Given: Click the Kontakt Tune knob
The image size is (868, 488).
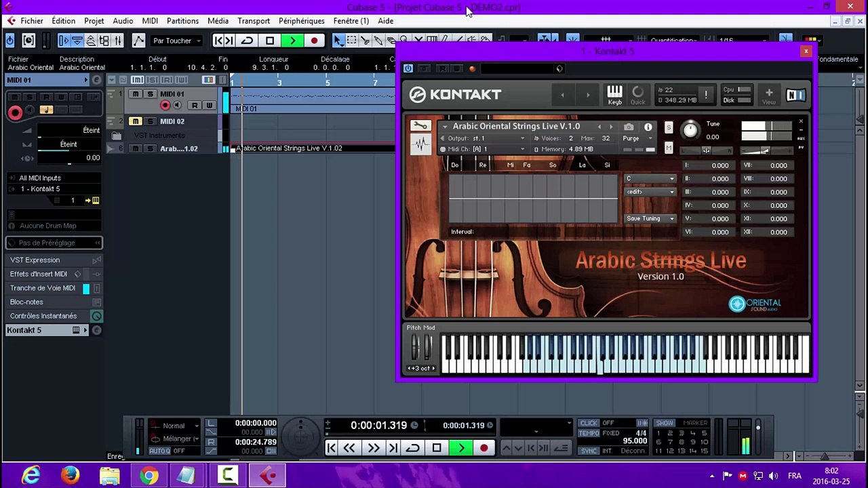Looking at the screenshot, I should tap(690, 129).
